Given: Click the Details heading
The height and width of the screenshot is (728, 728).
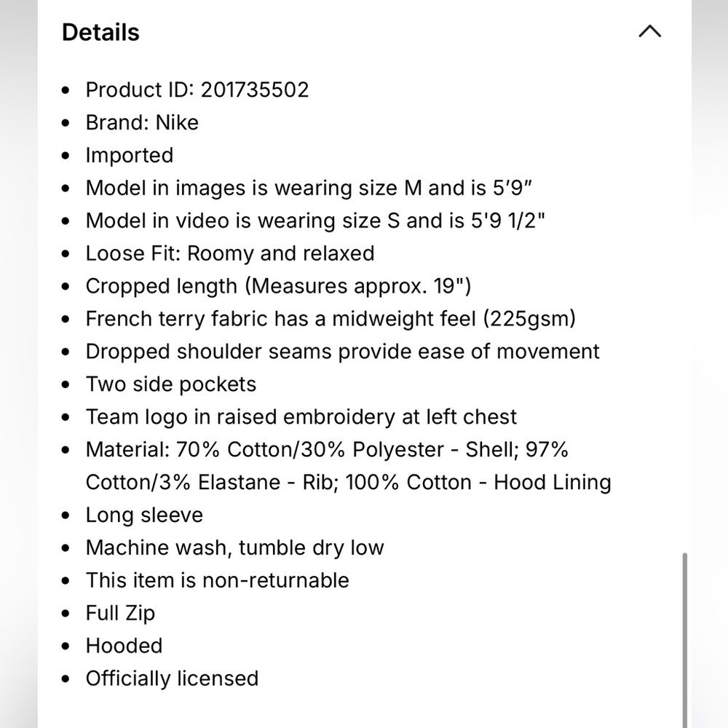Looking at the screenshot, I should 100,32.
